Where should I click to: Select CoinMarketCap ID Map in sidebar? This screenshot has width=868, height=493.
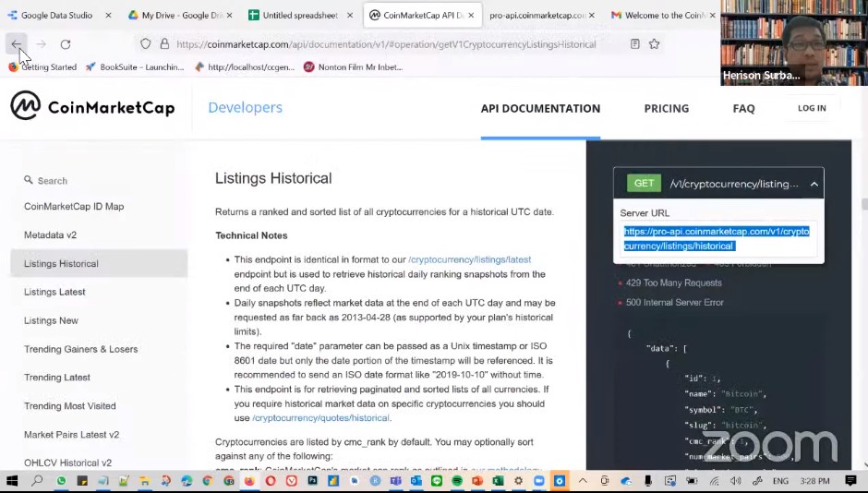click(x=74, y=207)
